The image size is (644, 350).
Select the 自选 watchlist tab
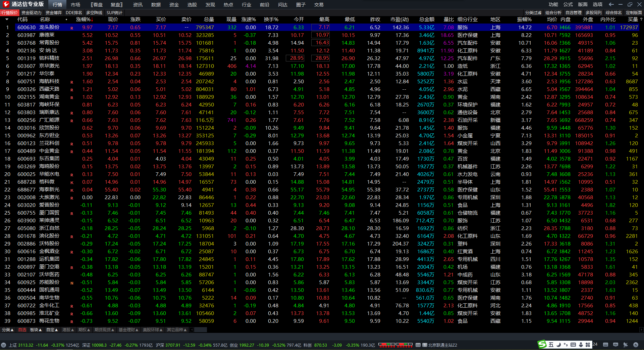tap(22, 330)
